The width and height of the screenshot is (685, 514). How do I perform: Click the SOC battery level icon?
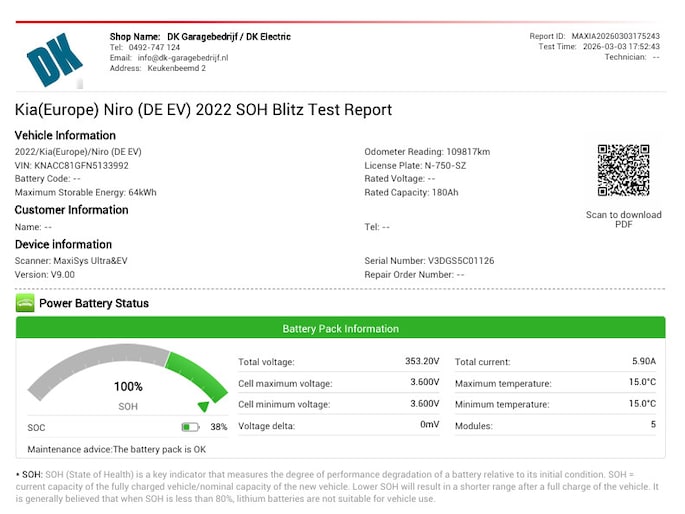click(190, 427)
